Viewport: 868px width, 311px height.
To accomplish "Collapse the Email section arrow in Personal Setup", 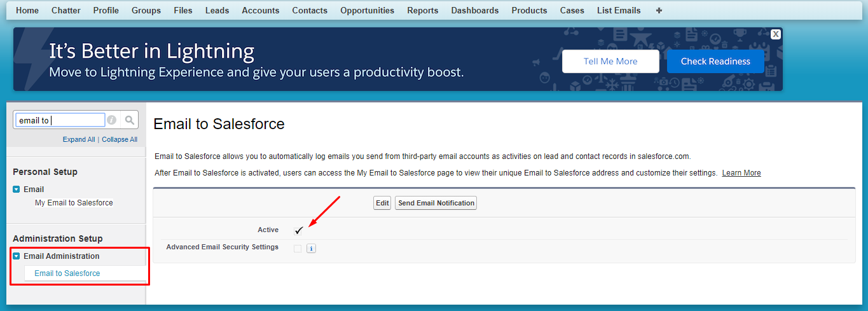I will click(17, 190).
